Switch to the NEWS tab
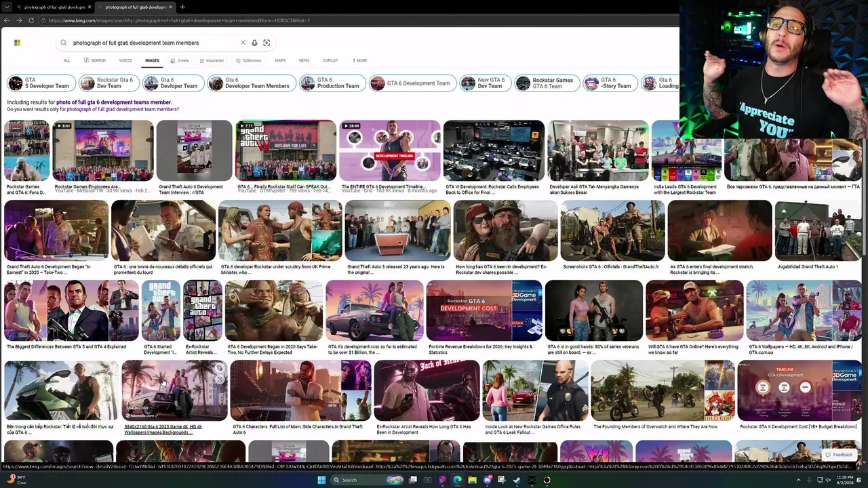868x488 pixels. click(x=304, y=60)
